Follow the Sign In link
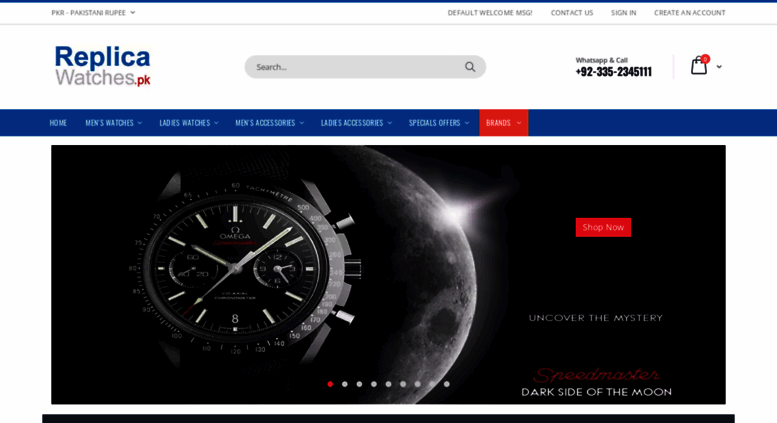This screenshot has width=777, height=423. tap(623, 13)
